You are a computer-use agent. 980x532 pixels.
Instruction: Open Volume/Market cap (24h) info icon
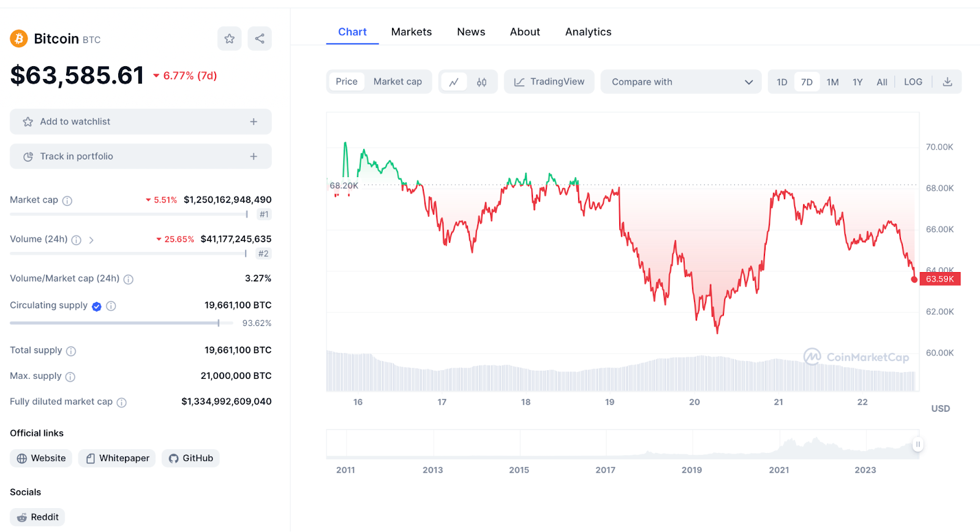128,279
